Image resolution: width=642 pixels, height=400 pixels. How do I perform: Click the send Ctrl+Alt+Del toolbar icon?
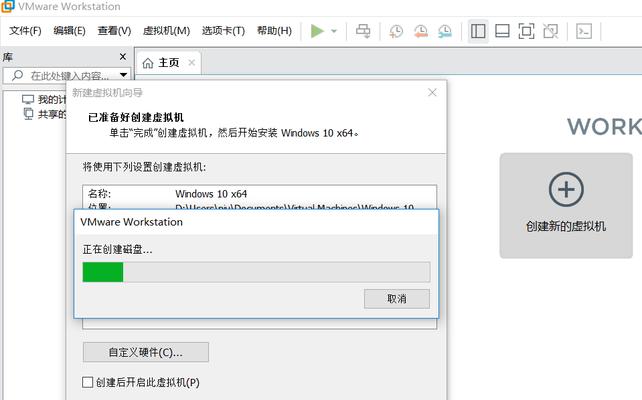point(363,31)
